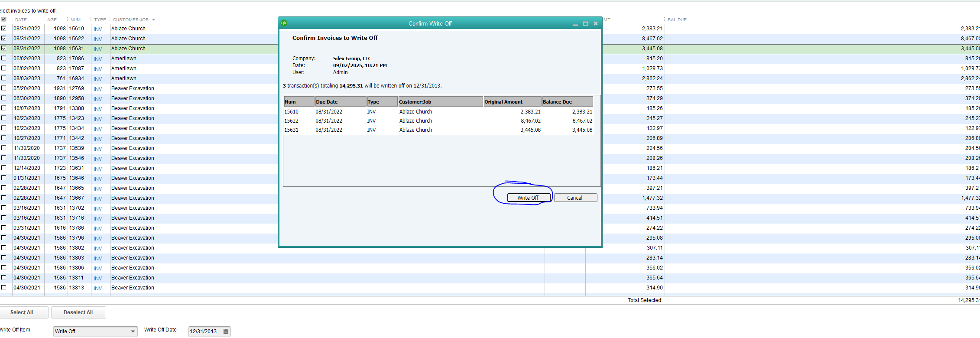Click Write Off button in confirm dialog
This screenshot has width=980, height=338.
529,198
